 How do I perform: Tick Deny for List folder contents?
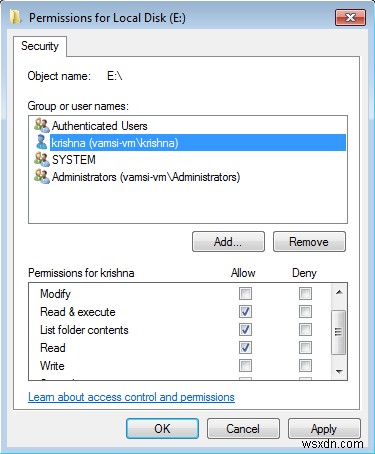[x=305, y=330]
